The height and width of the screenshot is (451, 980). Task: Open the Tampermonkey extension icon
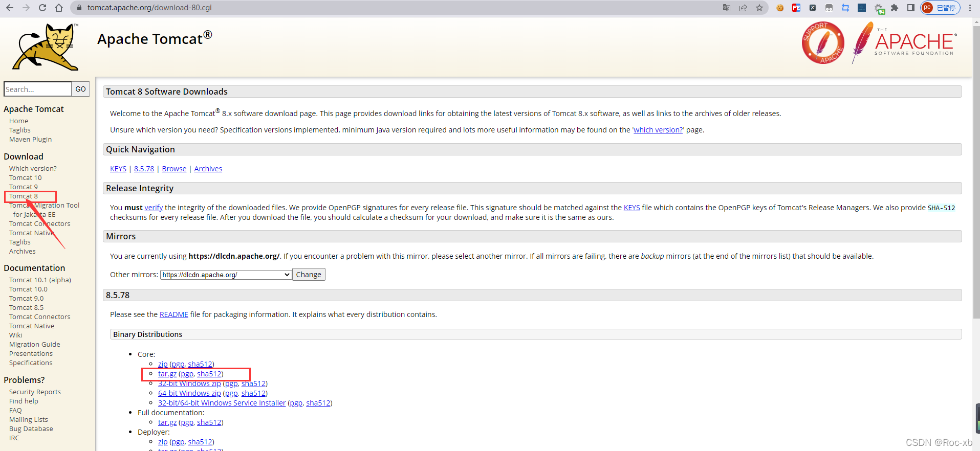tap(829, 8)
